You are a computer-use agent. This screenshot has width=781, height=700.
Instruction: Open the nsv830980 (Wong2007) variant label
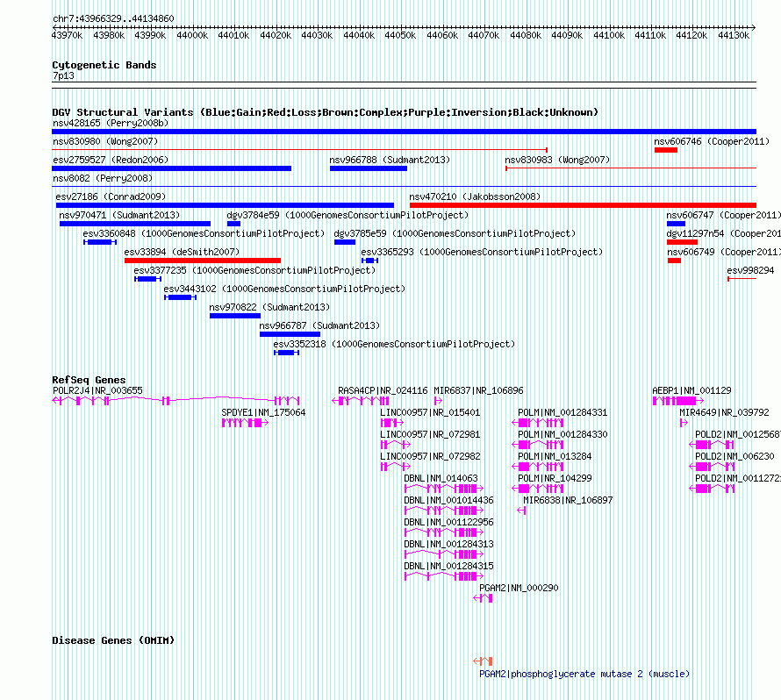pos(105,141)
